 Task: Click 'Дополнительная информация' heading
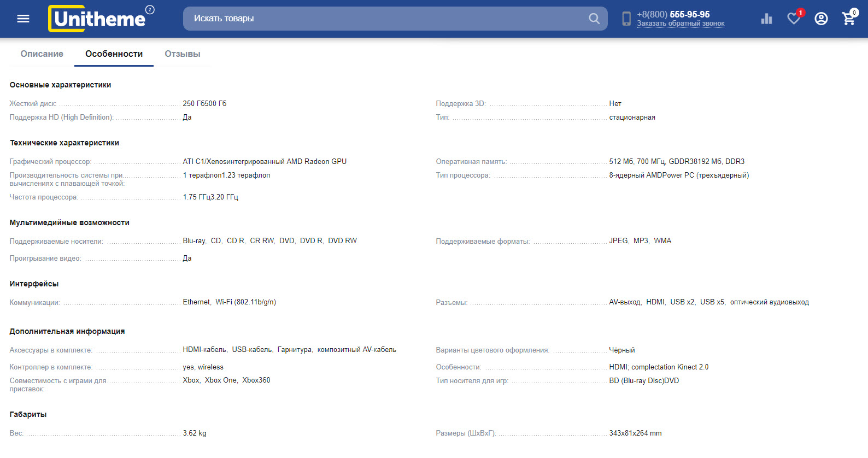[x=67, y=331]
